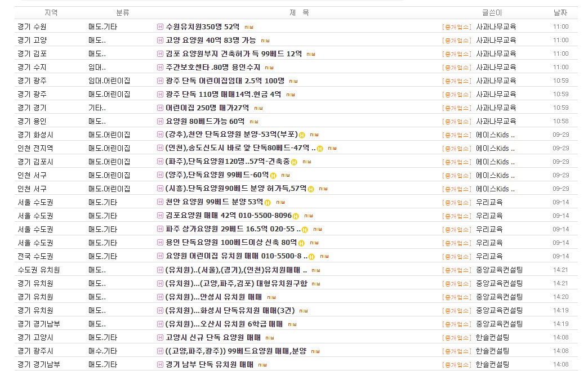The image size is (588, 371).
Task: Click category cell 임대.어린이집
Action: 109,81
